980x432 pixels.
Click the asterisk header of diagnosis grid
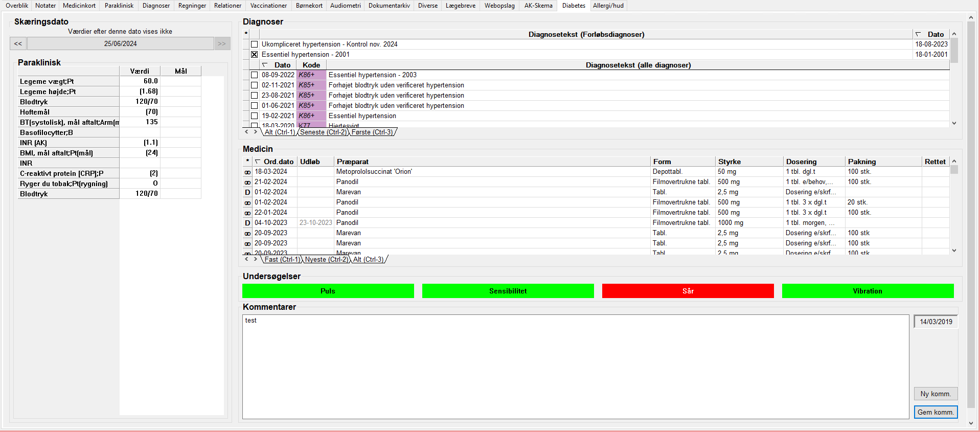[x=246, y=34]
